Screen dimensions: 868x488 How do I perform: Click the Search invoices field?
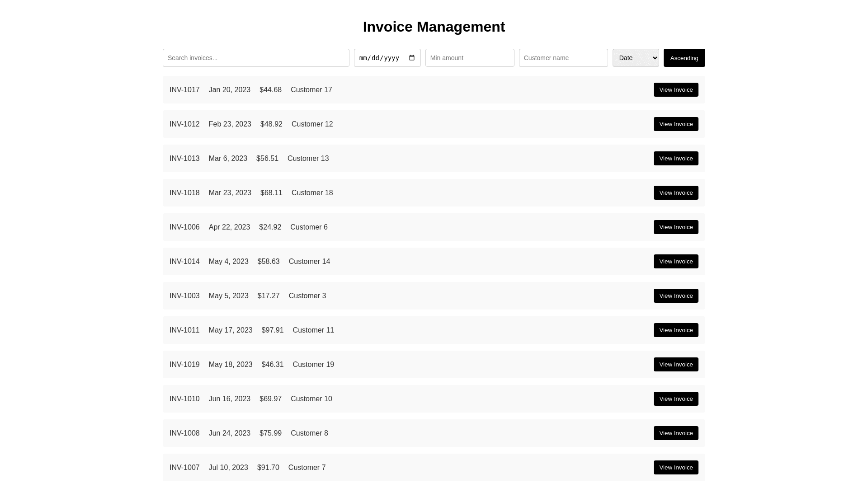coord(256,58)
